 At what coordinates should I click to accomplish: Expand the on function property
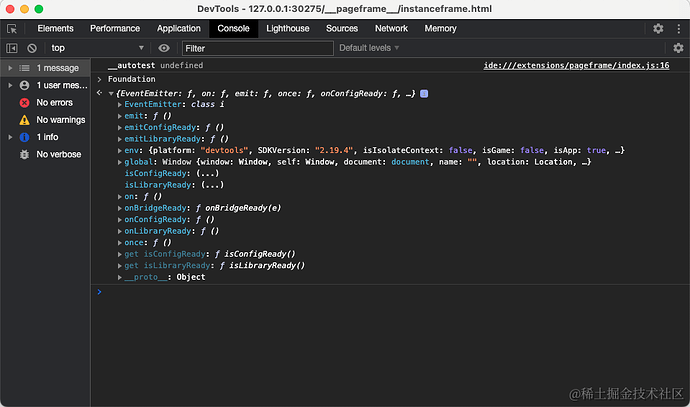[119, 197]
